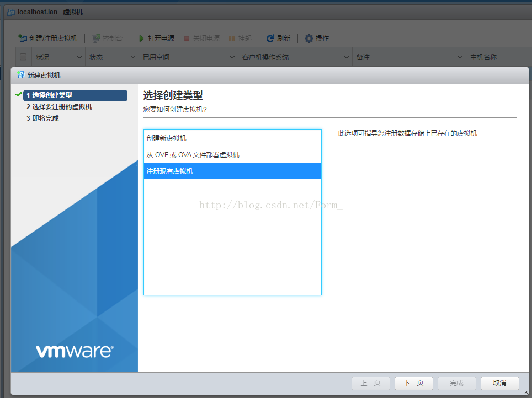Viewport: 532px width, 398px height.
Task: Expand the 客户机操作系统 column dropdown arrow
Action: click(347, 57)
